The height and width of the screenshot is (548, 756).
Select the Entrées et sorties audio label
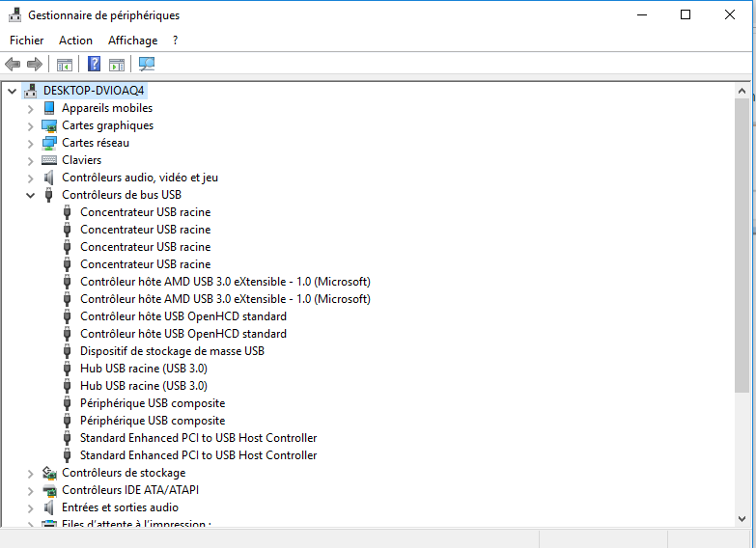(x=120, y=507)
